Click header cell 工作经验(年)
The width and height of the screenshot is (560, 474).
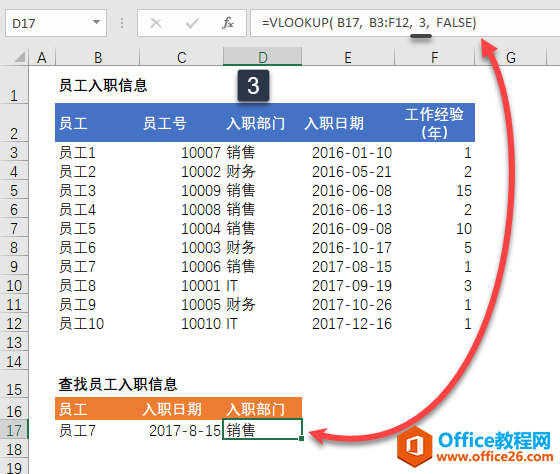(434, 123)
